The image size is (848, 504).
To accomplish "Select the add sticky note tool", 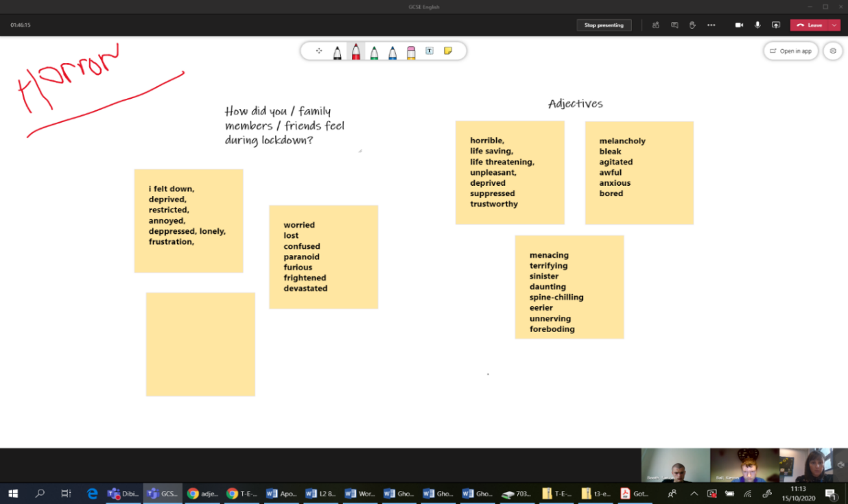I will [x=448, y=51].
